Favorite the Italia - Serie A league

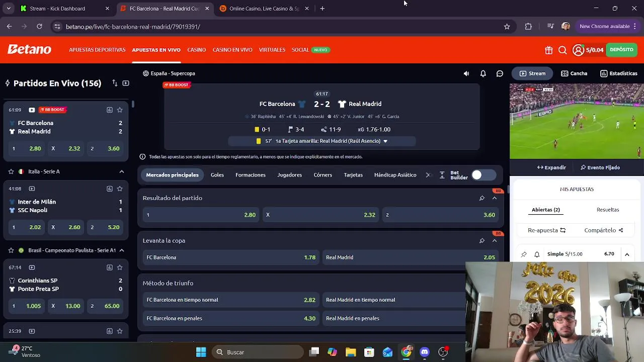tap(11, 171)
